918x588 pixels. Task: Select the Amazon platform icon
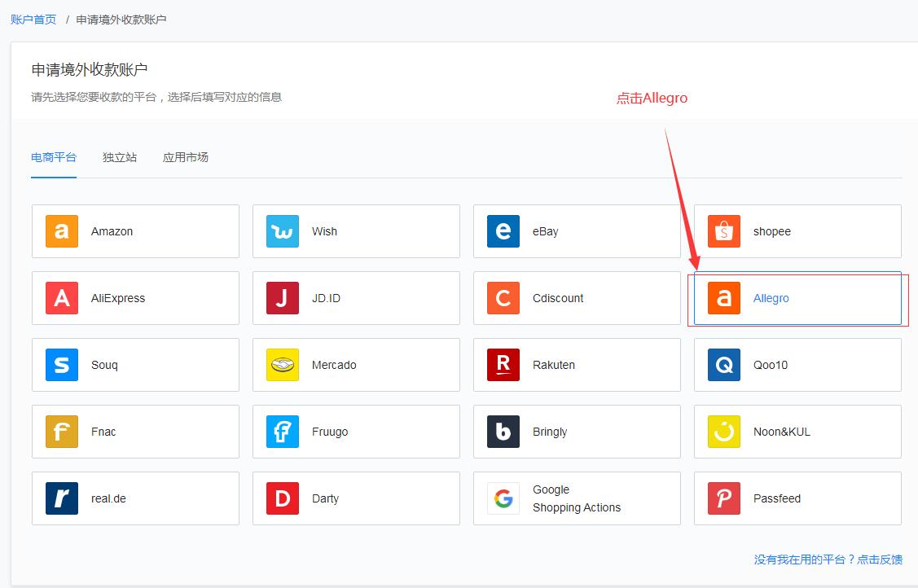tap(61, 231)
